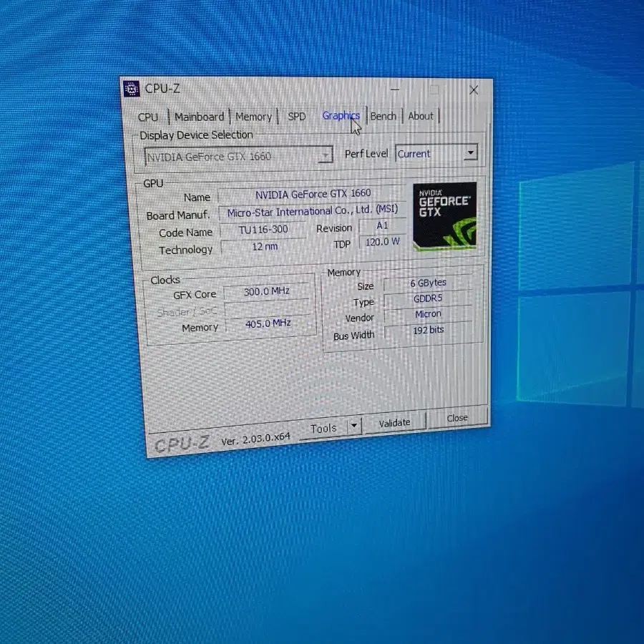Open the Bench tab
Image resolution: width=644 pixels, height=644 pixels.
[x=384, y=116]
